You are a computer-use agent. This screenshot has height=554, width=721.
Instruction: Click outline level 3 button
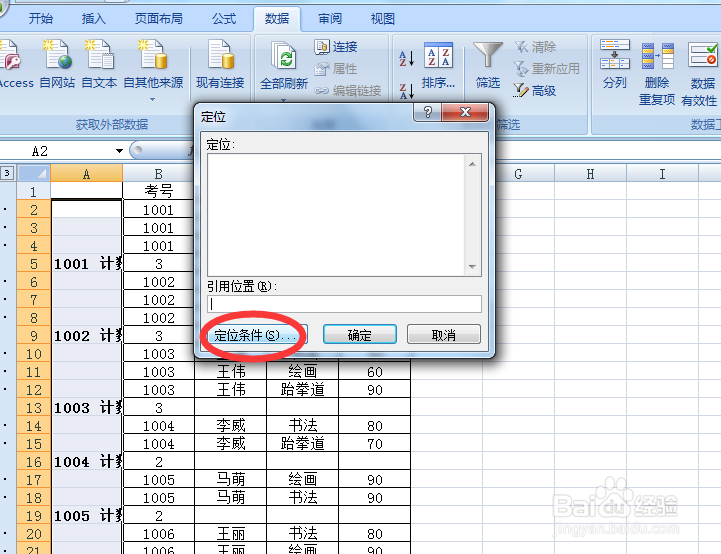6,173
